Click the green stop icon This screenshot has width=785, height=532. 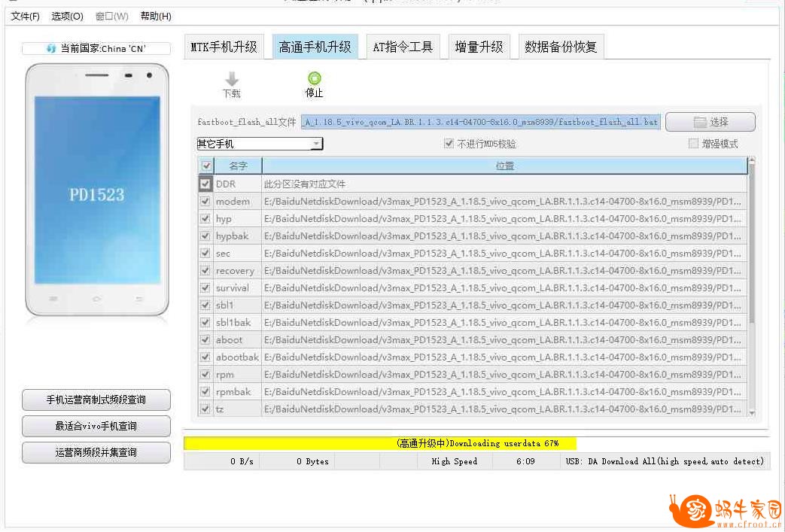point(314,78)
